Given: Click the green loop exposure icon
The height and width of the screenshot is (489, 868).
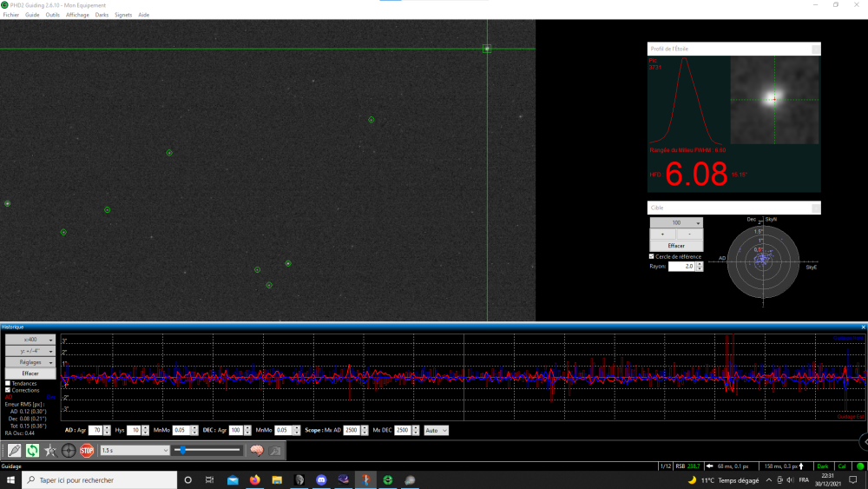Looking at the screenshot, I should 33,451.
